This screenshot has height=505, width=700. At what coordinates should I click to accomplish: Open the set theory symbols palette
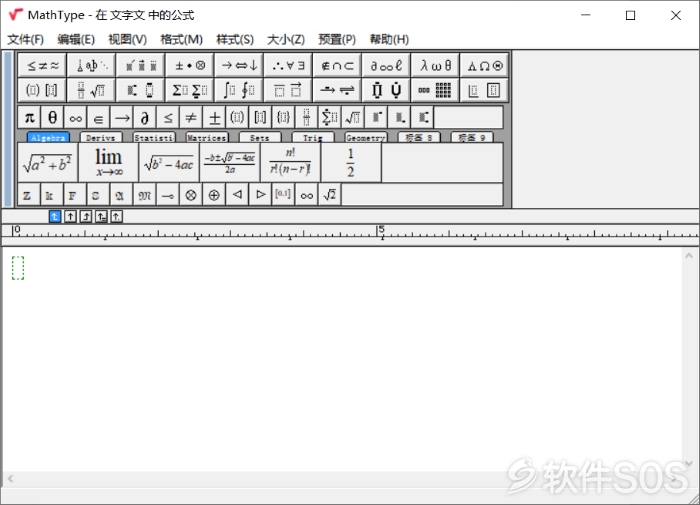pos(338,66)
